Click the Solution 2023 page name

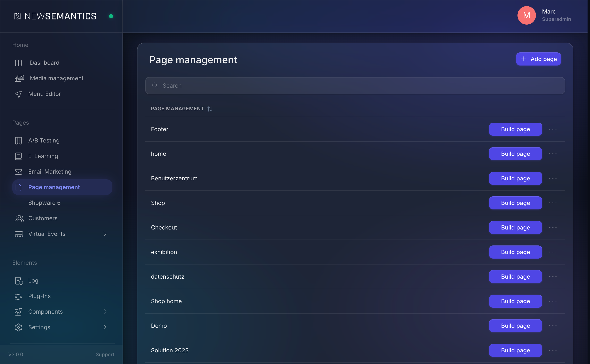click(x=170, y=350)
